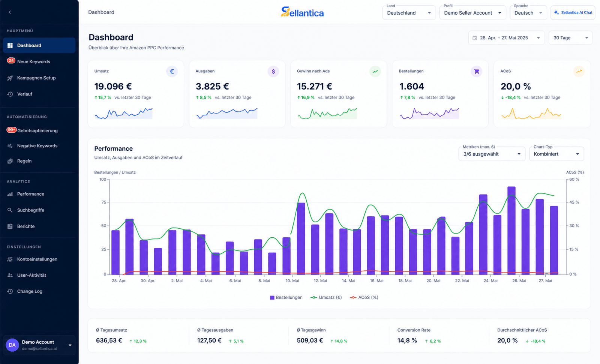Viewport: 600px width, 364px height.
Task: Click the Umsatz sparkline chart
Action: tap(124, 113)
